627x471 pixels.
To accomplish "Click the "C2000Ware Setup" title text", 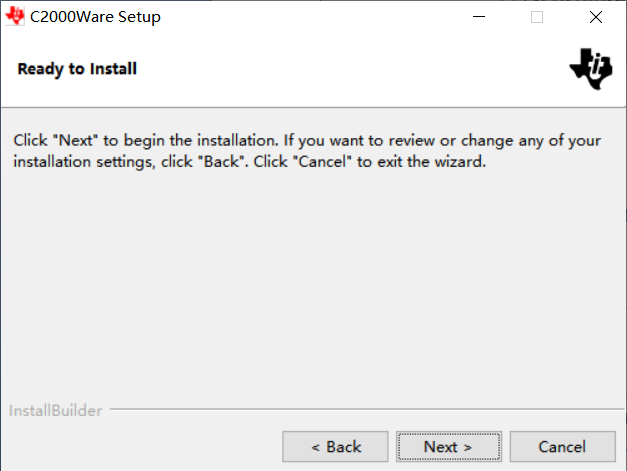I will point(95,17).
